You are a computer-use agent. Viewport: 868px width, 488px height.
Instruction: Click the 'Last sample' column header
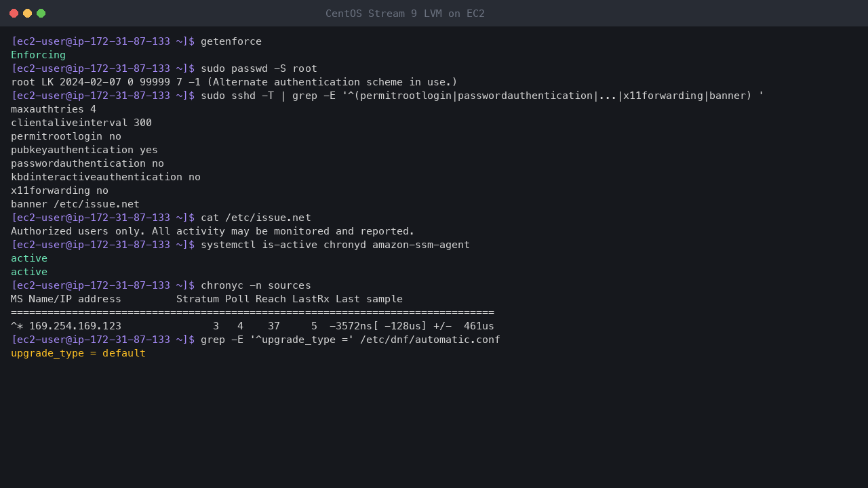(369, 299)
